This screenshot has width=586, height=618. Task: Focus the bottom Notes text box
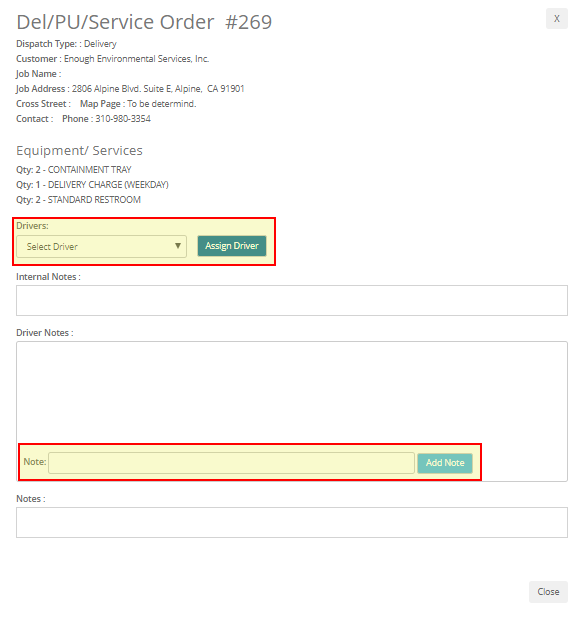pos(292,523)
